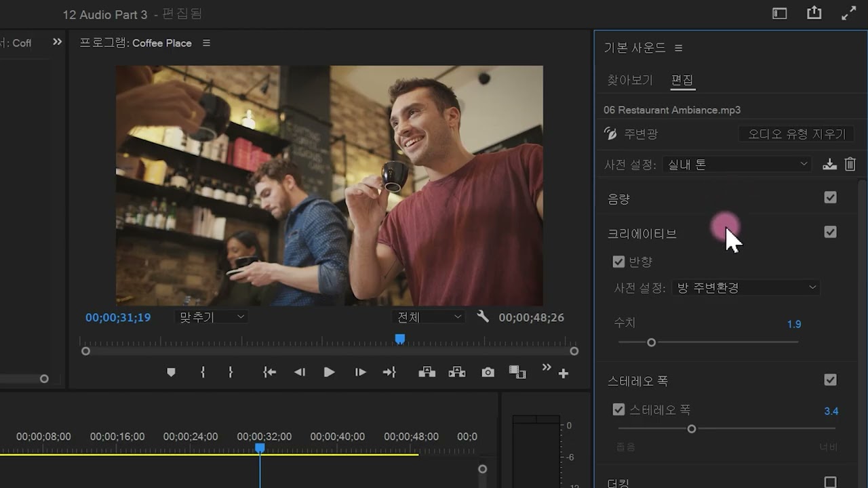Click the 수치 reverb amount slider handle
868x488 pixels.
(x=651, y=342)
